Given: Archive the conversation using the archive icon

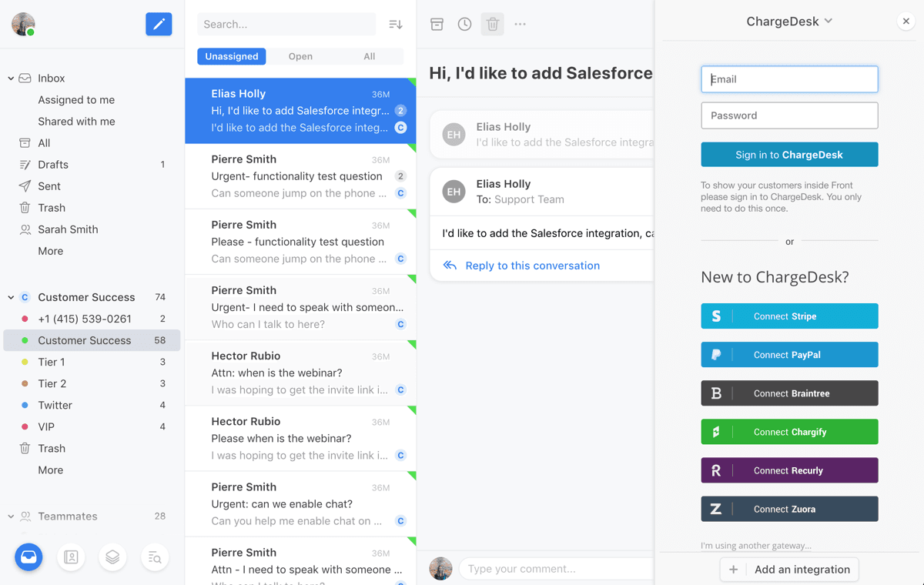Looking at the screenshot, I should click(437, 24).
